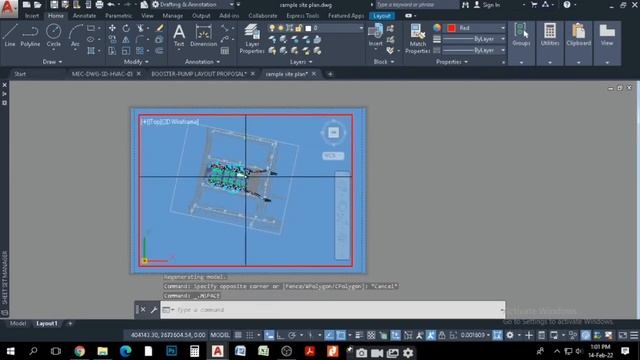Close the sample site plan drawing tab
This screenshot has height=360, width=640.
click(314, 74)
